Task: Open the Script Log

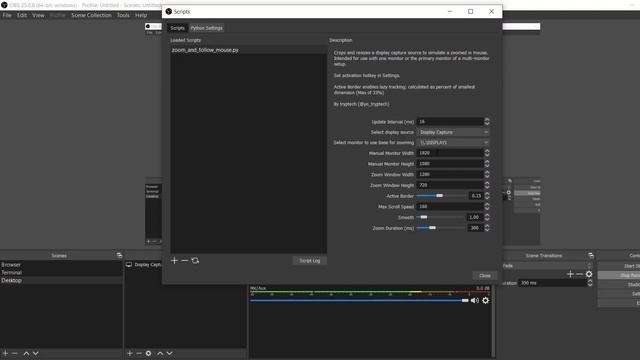Action: 310,260
